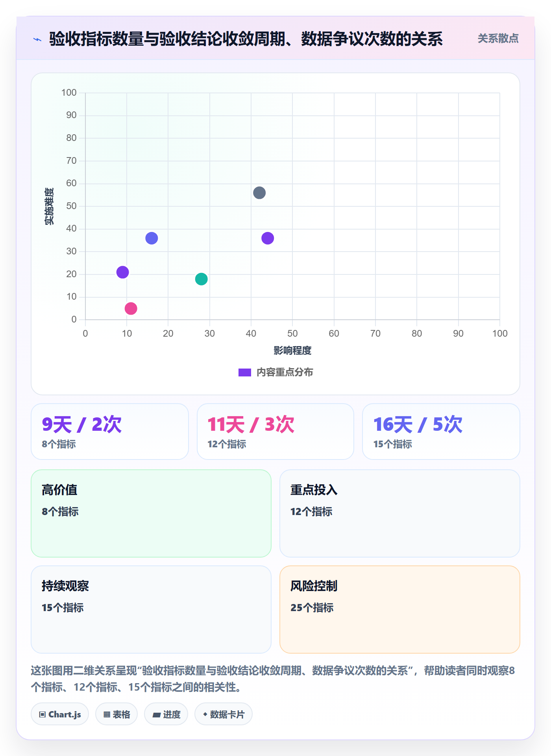Select the 持续观察 quadrant card
Screen dimensions: 551x756
[151, 610]
